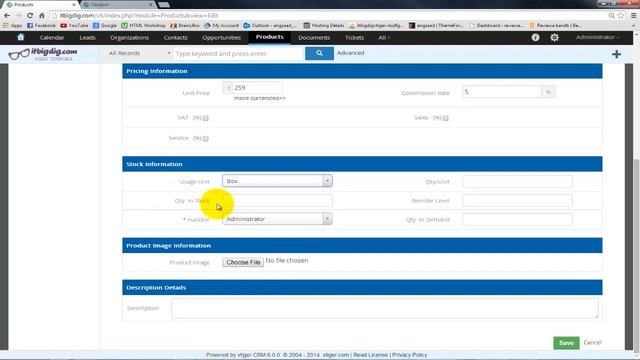Switch to the Vendors browser tab

(x=118, y=4)
